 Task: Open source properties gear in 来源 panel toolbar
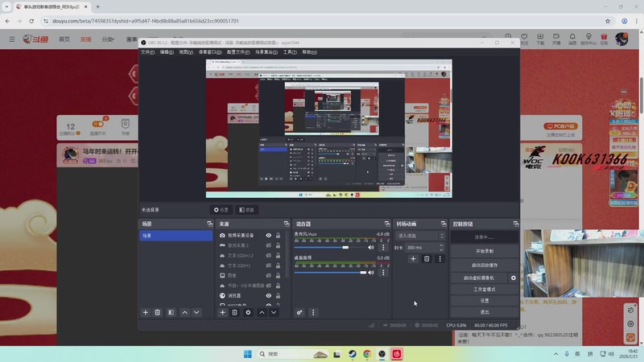(x=248, y=312)
